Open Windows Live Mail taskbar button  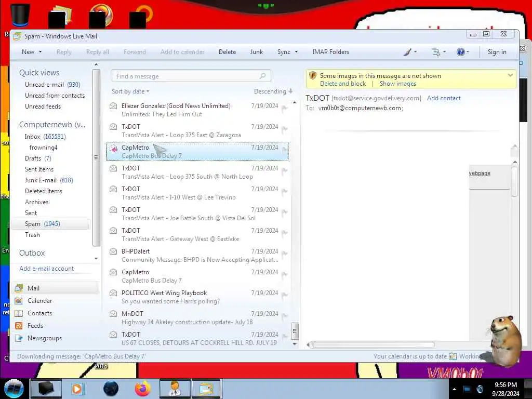(206, 389)
